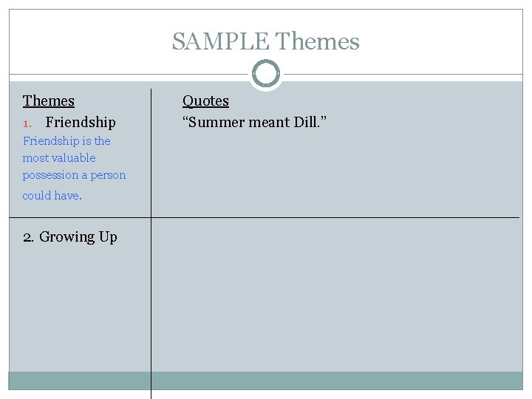This screenshot has height=399, width=532.
Task: Click the empty area below Summer meant Dill
Action: coord(337,173)
